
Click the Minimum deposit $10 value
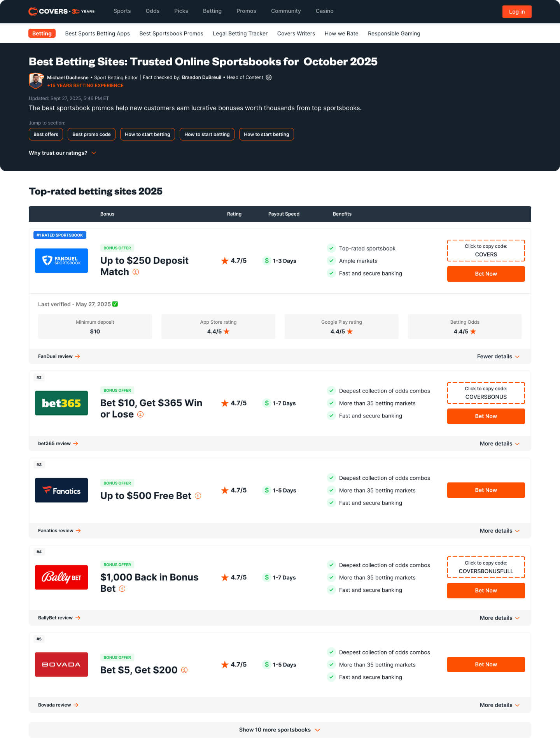click(95, 331)
